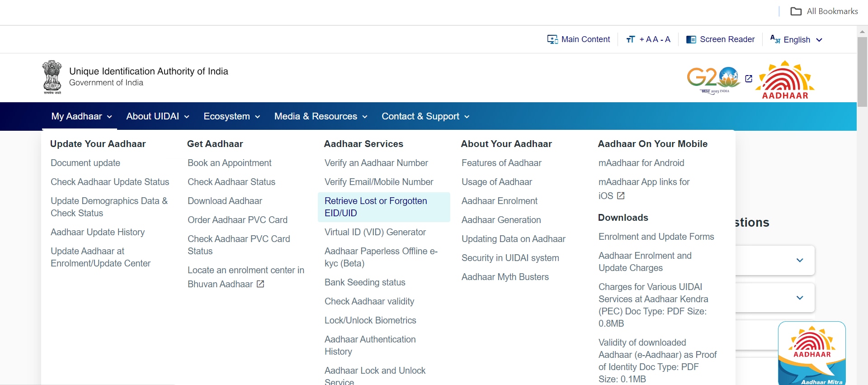
Task: Open Charges for Various UIDAI Services PDF
Action: click(653, 305)
